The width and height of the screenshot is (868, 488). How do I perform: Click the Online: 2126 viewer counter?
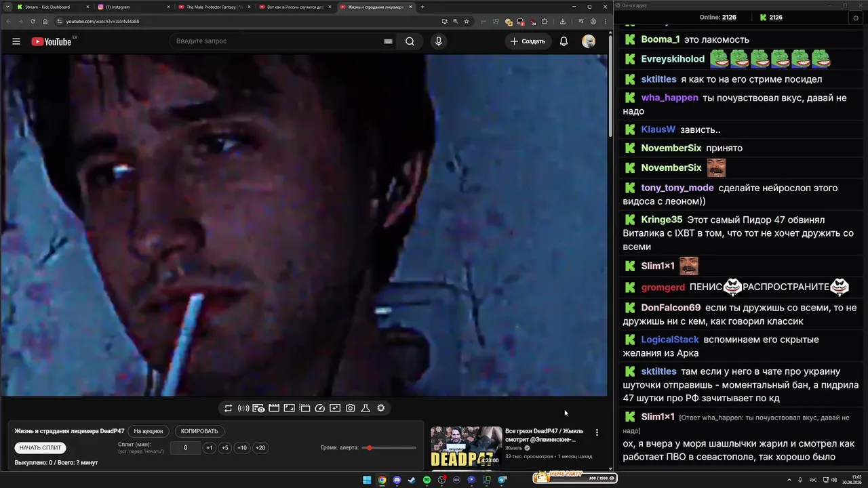click(717, 18)
